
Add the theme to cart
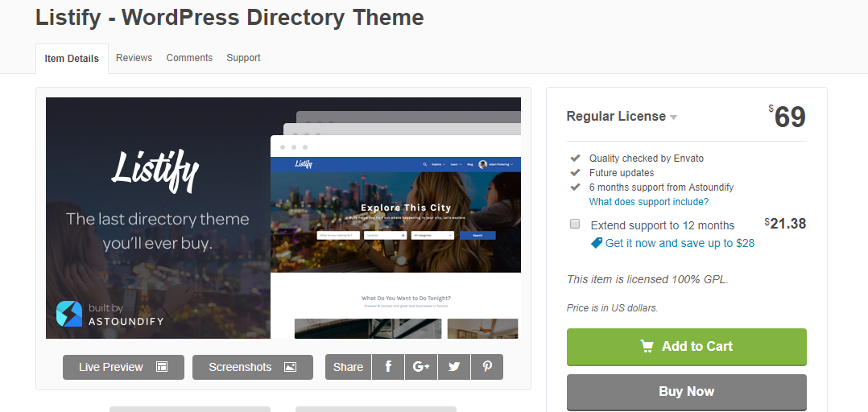(686, 347)
